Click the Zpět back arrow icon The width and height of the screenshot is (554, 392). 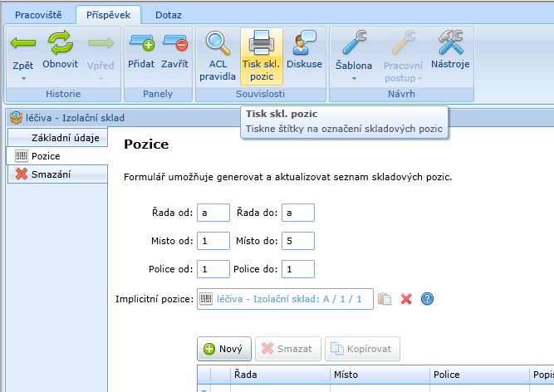coord(23,42)
